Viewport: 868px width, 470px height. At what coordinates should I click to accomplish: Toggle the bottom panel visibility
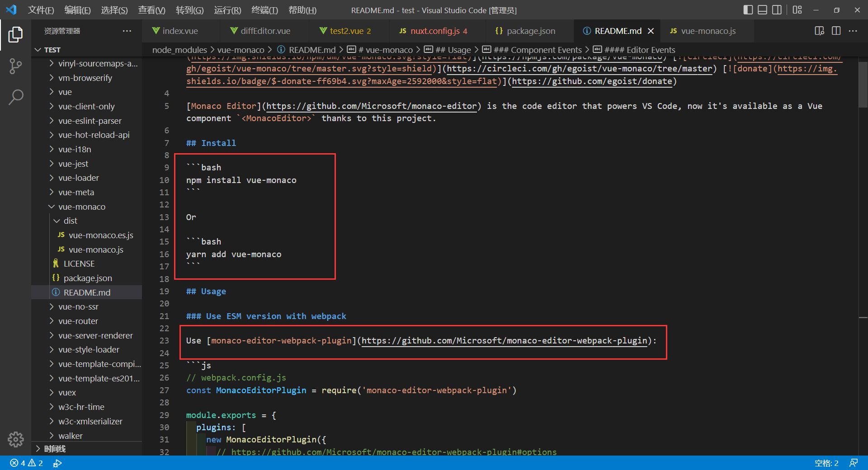(x=763, y=10)
